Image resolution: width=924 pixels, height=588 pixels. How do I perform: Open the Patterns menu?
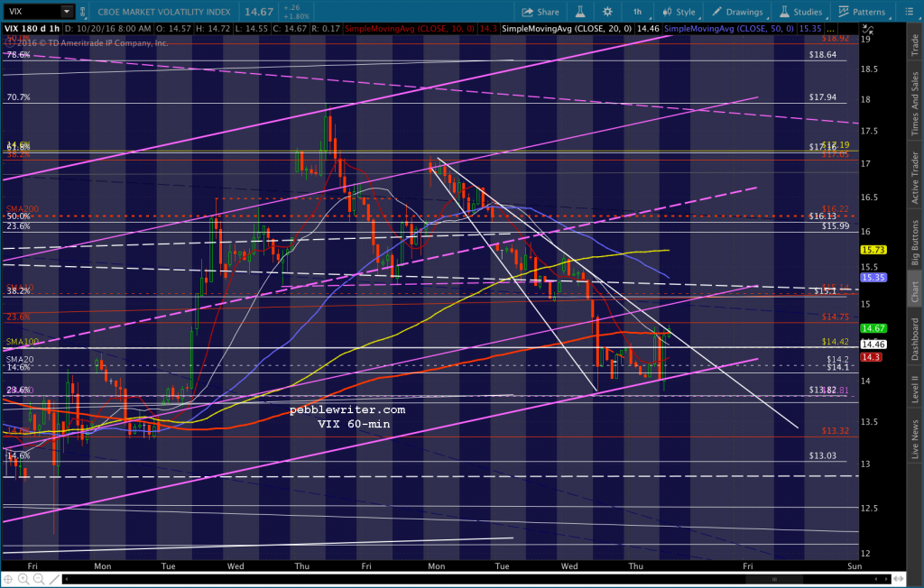[x=862, y=12]
